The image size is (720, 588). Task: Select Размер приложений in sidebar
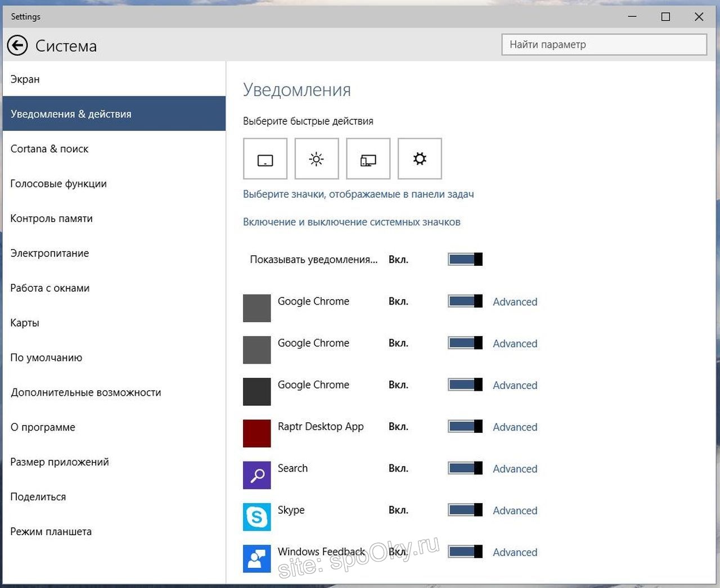[114, 462]
